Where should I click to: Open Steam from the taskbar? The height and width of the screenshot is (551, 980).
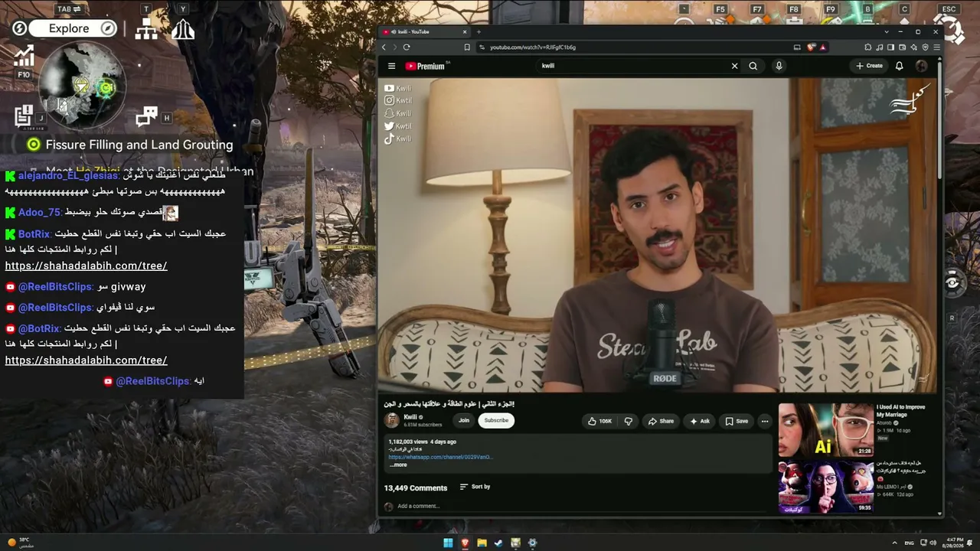[x=498, y=543]
